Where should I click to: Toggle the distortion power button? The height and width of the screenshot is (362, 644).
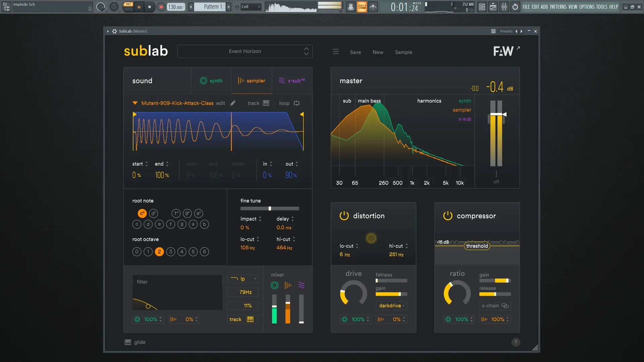pos(344,216)
